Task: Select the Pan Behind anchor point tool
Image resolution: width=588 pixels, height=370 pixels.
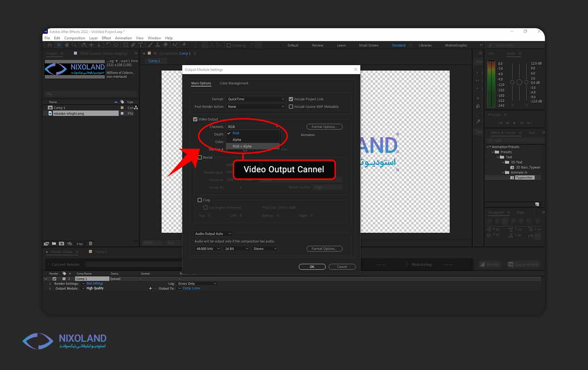Action: [117, 45]
